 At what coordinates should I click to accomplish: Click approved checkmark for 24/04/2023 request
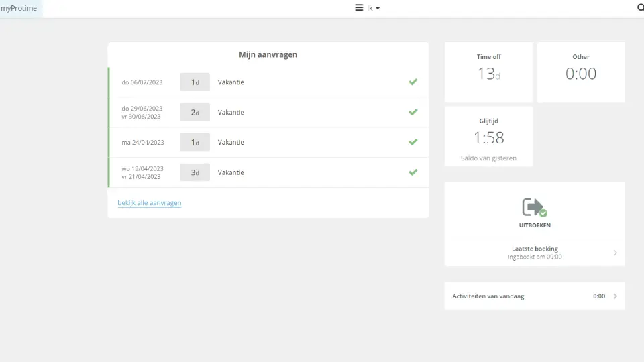tap(413, 142)
